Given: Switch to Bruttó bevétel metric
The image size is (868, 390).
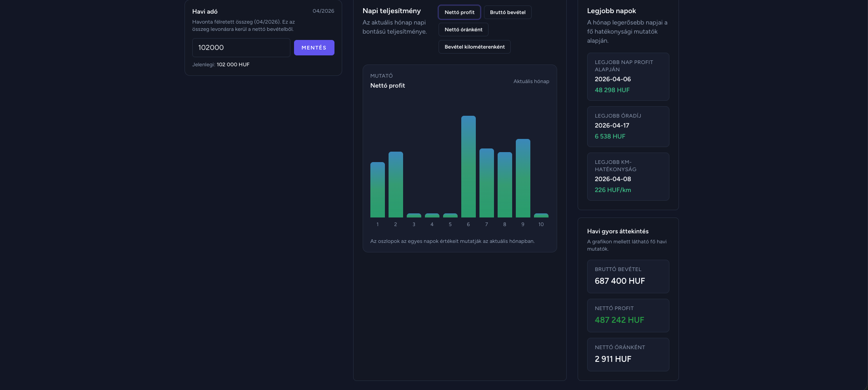Looking at the screenshot, I should tap(508, 12).
